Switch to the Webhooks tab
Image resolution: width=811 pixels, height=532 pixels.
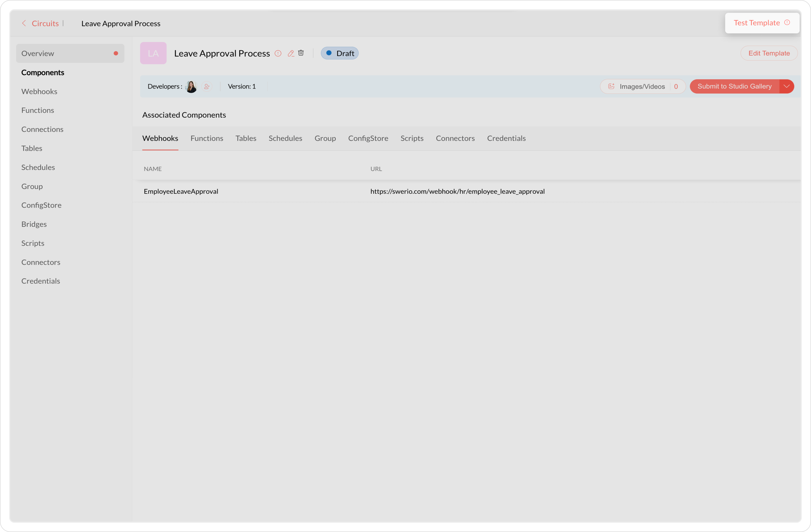click(160, 138)
